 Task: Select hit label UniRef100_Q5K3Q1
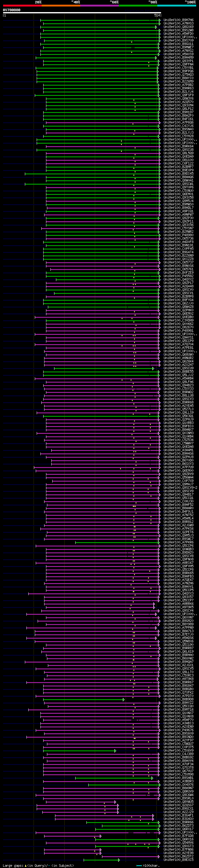(x=179, y=416)
